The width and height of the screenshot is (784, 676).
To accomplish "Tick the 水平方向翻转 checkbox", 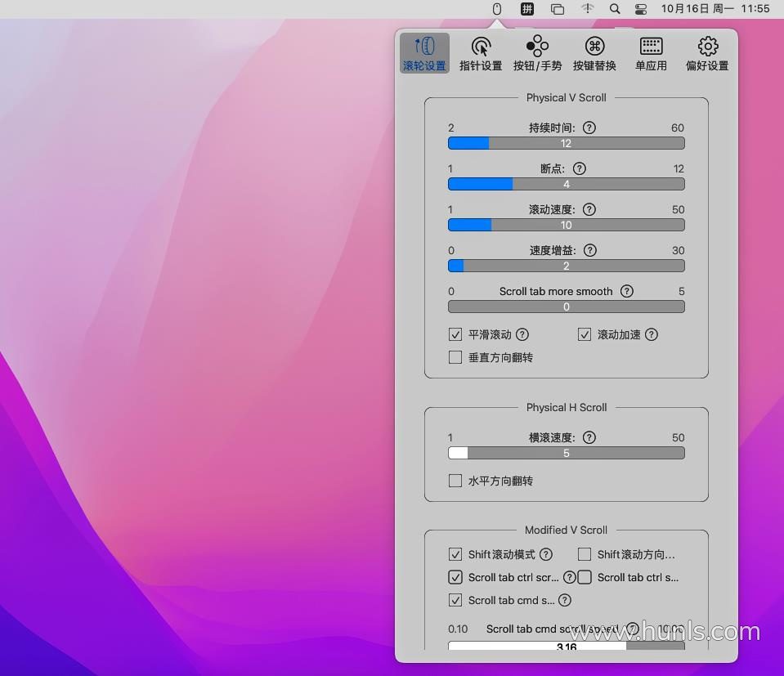I will coord(455,481).
